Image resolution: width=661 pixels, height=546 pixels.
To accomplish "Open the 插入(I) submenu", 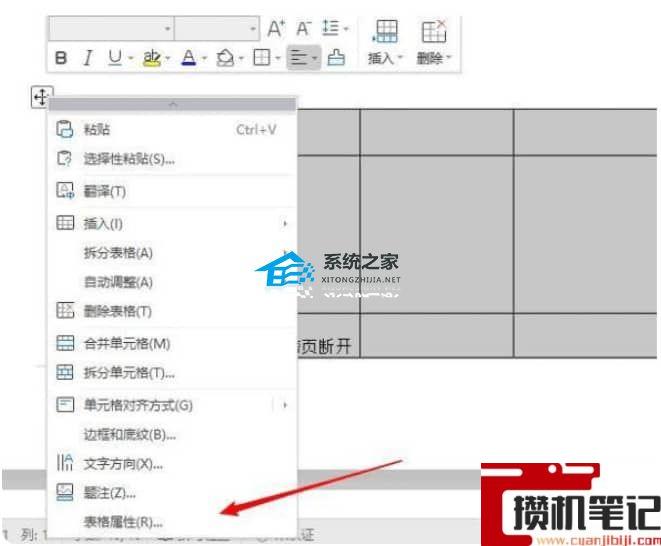I will pos(173,223).
